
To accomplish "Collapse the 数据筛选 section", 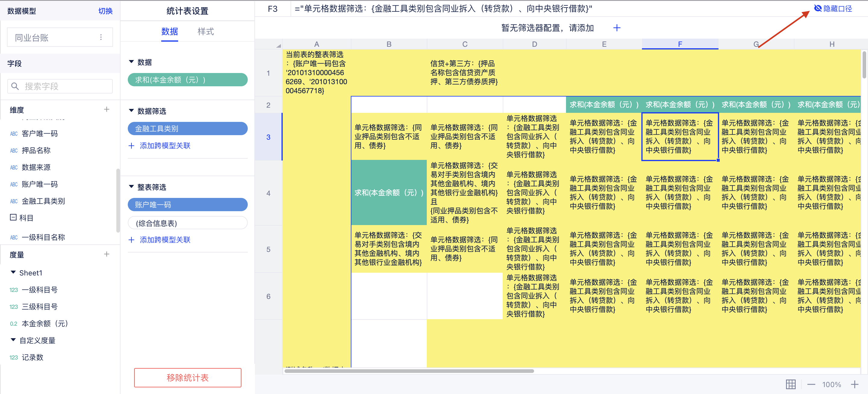I will click(131, 111).
